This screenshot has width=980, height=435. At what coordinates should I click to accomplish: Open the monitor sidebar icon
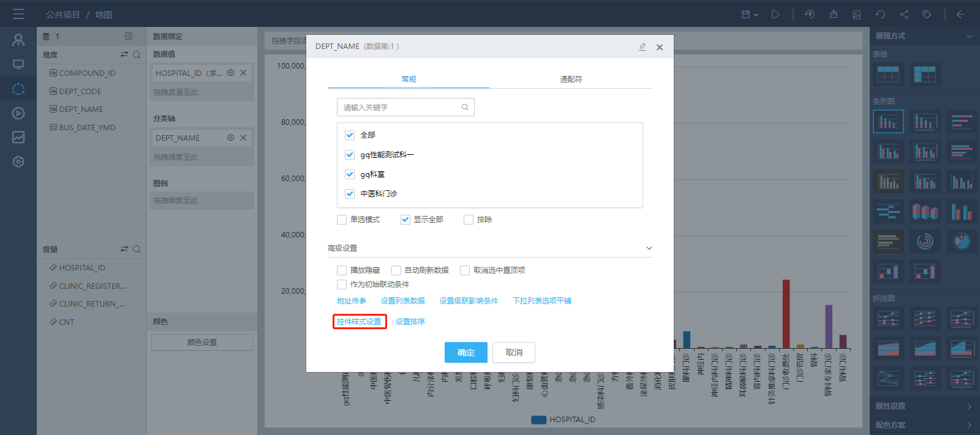pos(18,64)
